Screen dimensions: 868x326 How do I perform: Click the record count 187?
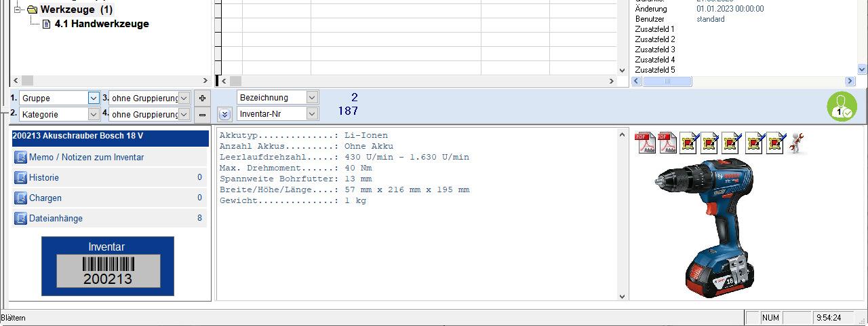pyautogui.click(x=348, y=111)
